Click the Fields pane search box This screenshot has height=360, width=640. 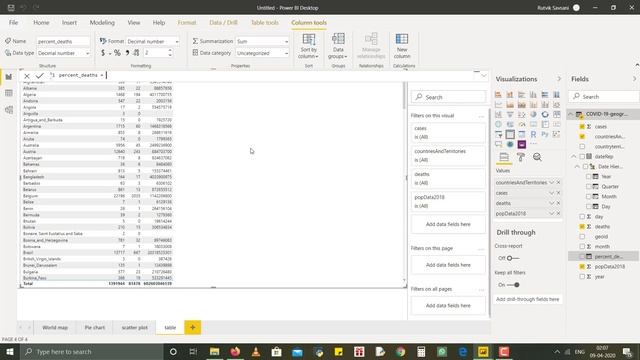coord(604,96)
